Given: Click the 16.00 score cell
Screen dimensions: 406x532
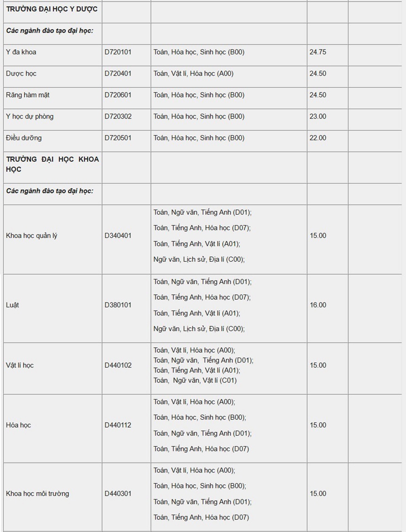Looking at the screenshot, I should (x=318, y=305).
